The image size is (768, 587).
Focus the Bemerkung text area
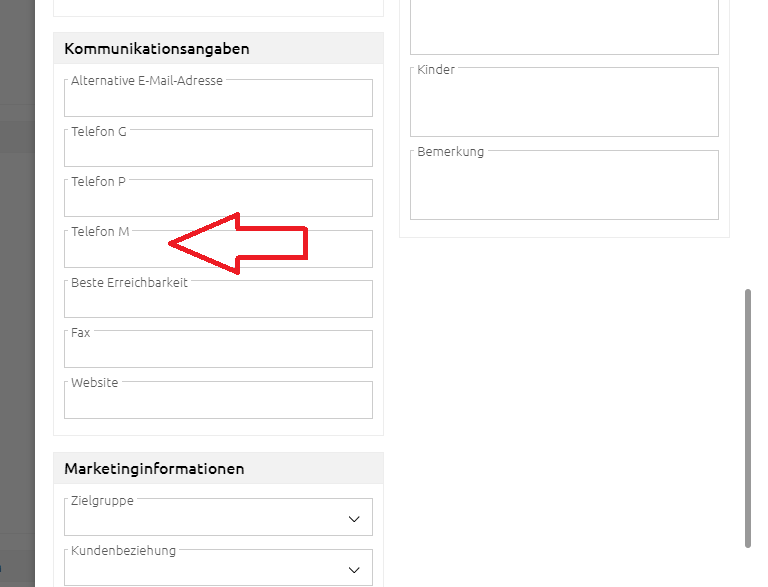click(x=564, y=188)
